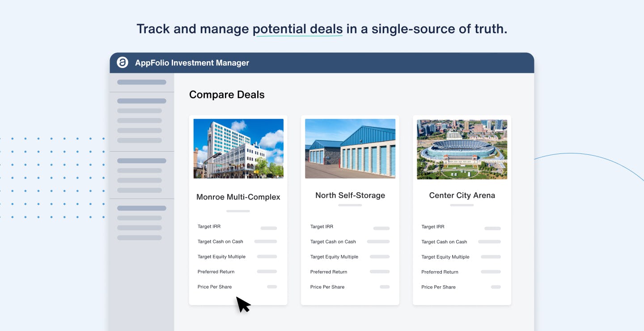Open the "potential deals" underlined link

tap(299, 28)
